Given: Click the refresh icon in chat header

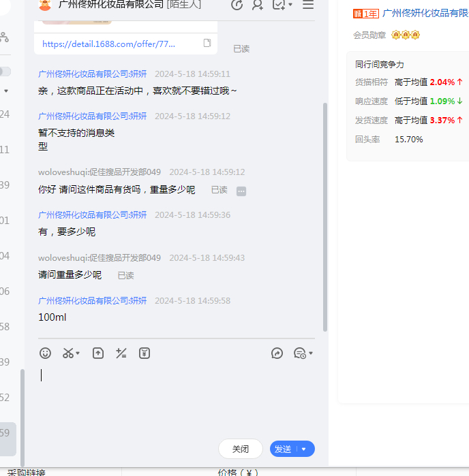Looking at the screenshot, I should click(237, 5).
